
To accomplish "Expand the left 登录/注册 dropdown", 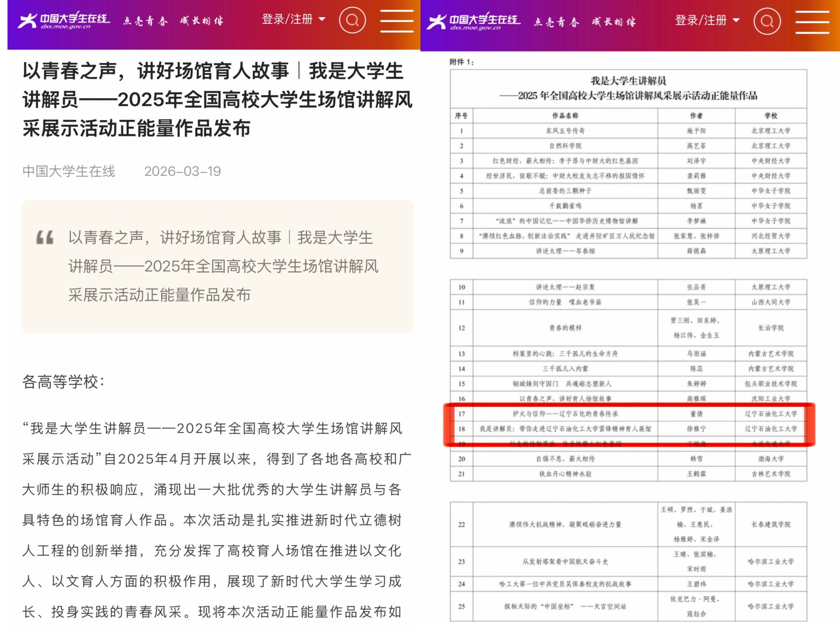I will pos(287,19).
